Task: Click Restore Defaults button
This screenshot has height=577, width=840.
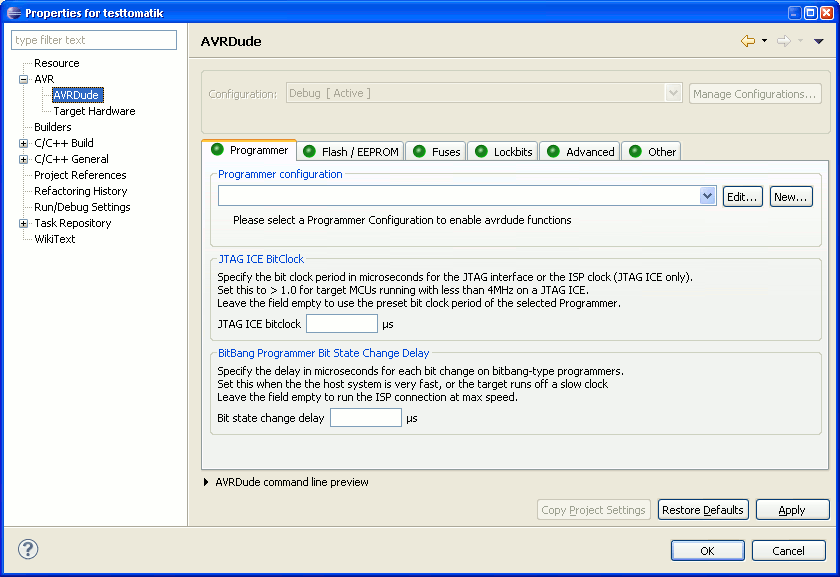Action: pyautogui.click(x=702, y=510)
